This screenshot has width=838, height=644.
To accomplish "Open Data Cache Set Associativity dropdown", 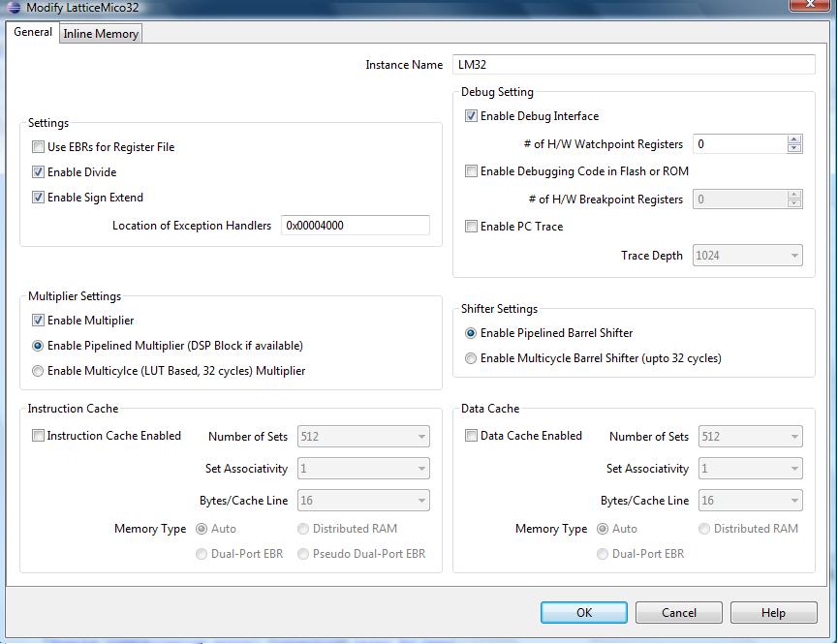I will (751, 469).
